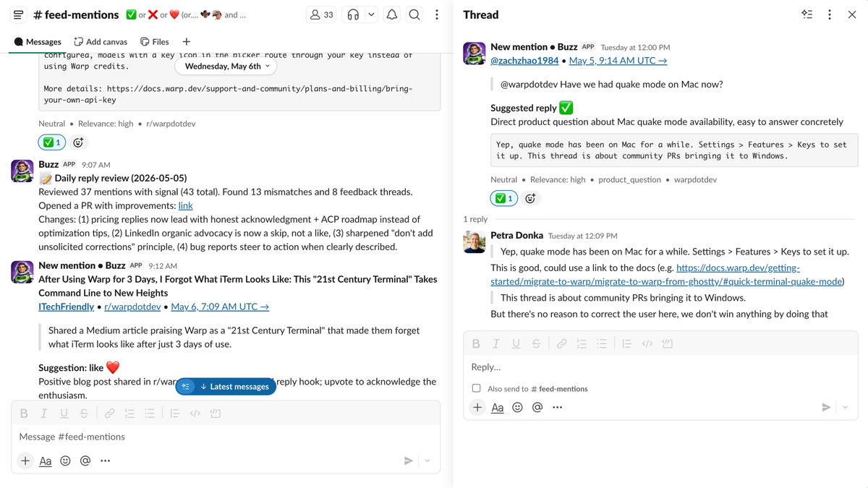Search in channel with magnifier icon
This screenshot has width=868, height=488.
pyautogui.click(x=414, y=14)
